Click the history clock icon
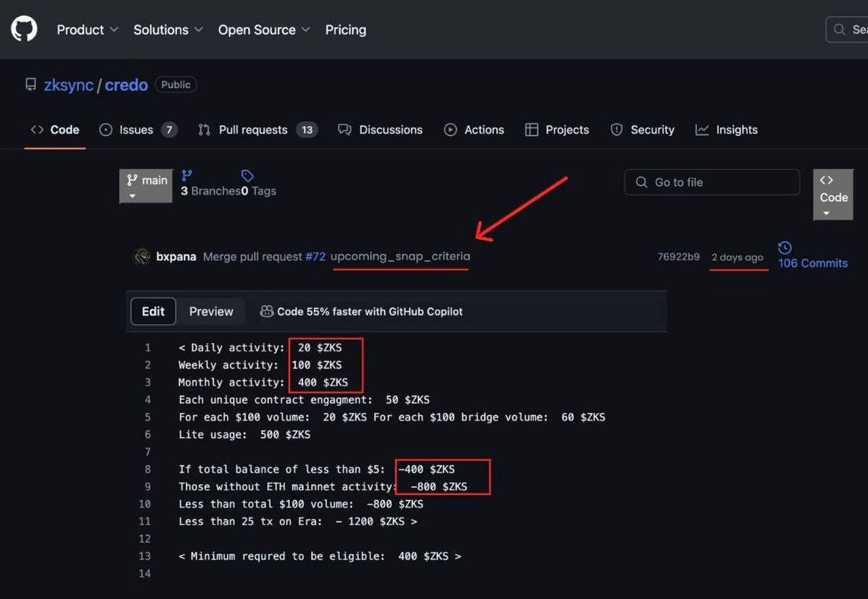 pos(785,248)
